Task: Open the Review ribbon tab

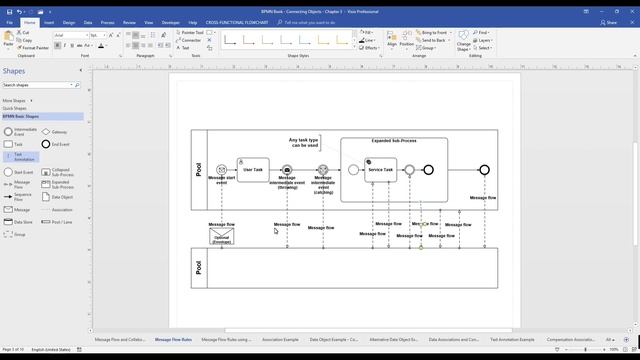Action: 129,22
